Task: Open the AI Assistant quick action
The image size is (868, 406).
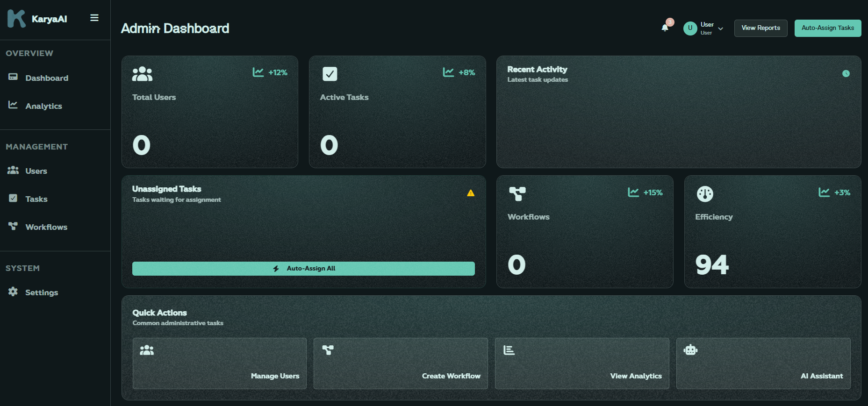Action: pos(763,363)
